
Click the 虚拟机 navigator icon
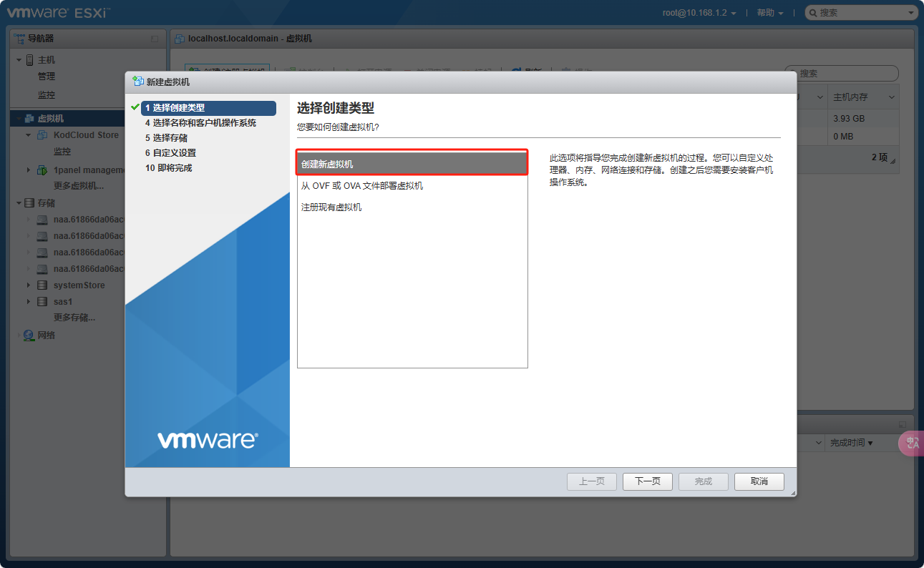click(30, 119)
